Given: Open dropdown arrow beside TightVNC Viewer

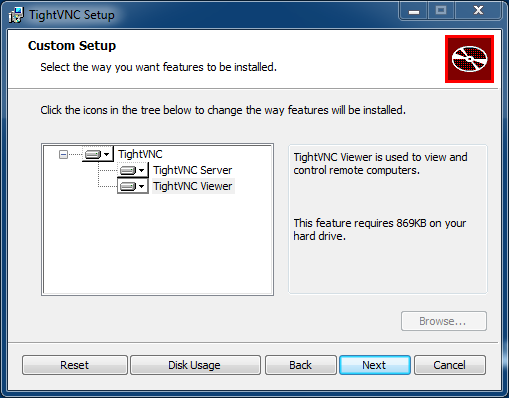Looking at the screenshot, I should (x=142, y=186).
